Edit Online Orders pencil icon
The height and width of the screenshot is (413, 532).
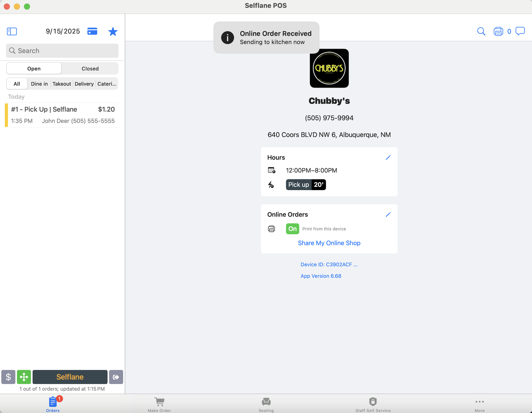point(388,214)
